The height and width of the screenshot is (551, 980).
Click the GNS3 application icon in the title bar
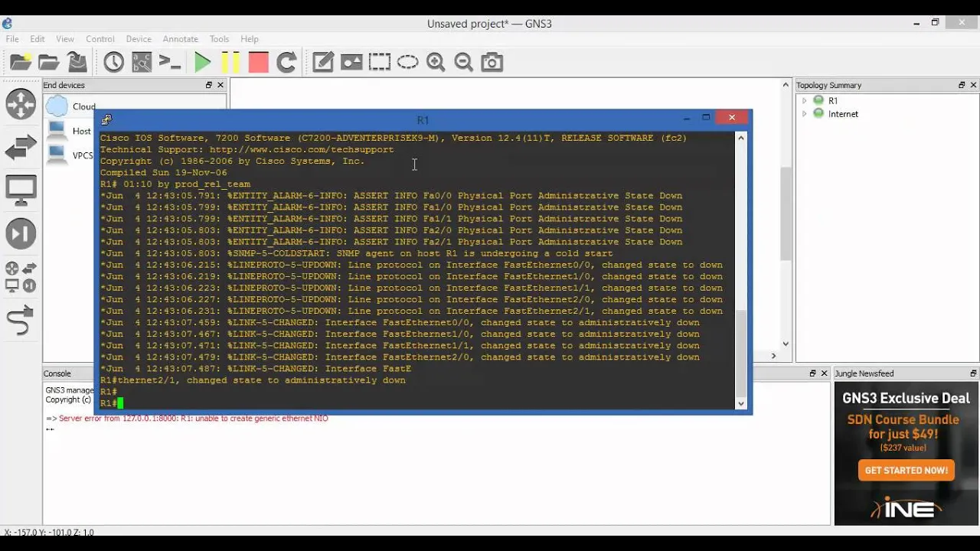[7, 23]
